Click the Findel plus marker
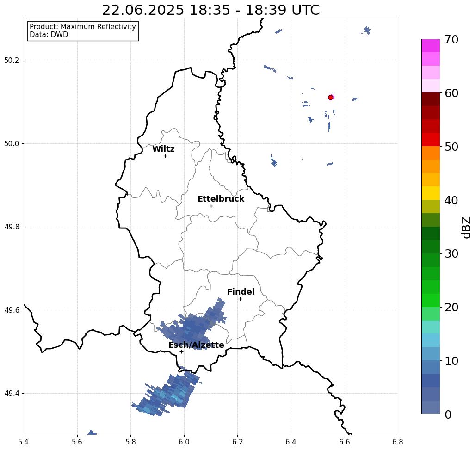The image size is (476, 450). pos(240,299)
